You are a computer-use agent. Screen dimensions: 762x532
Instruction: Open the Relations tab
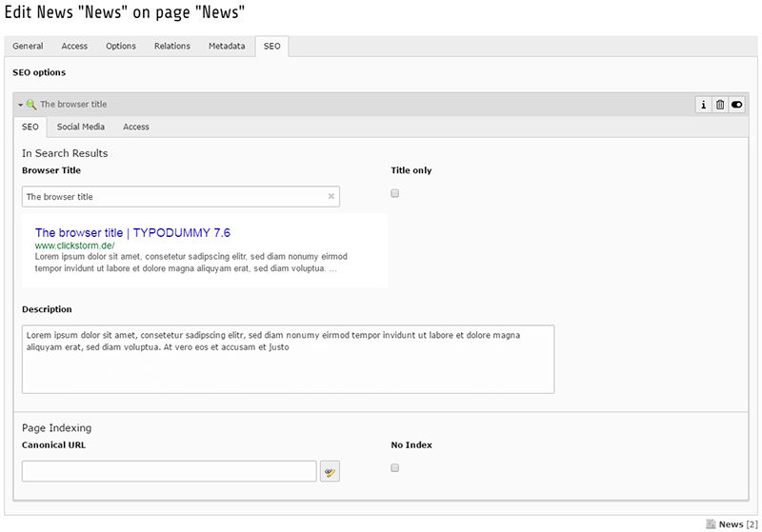point(172,46)
